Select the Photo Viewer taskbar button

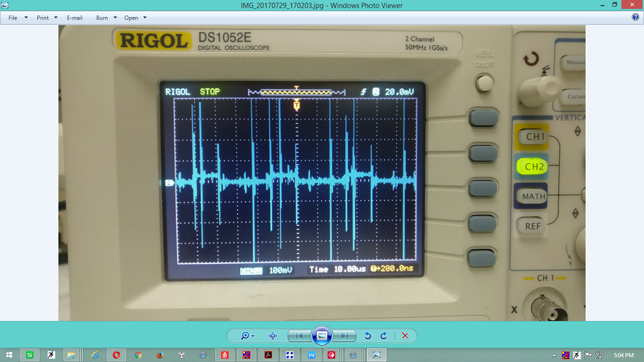click(376, 355)
